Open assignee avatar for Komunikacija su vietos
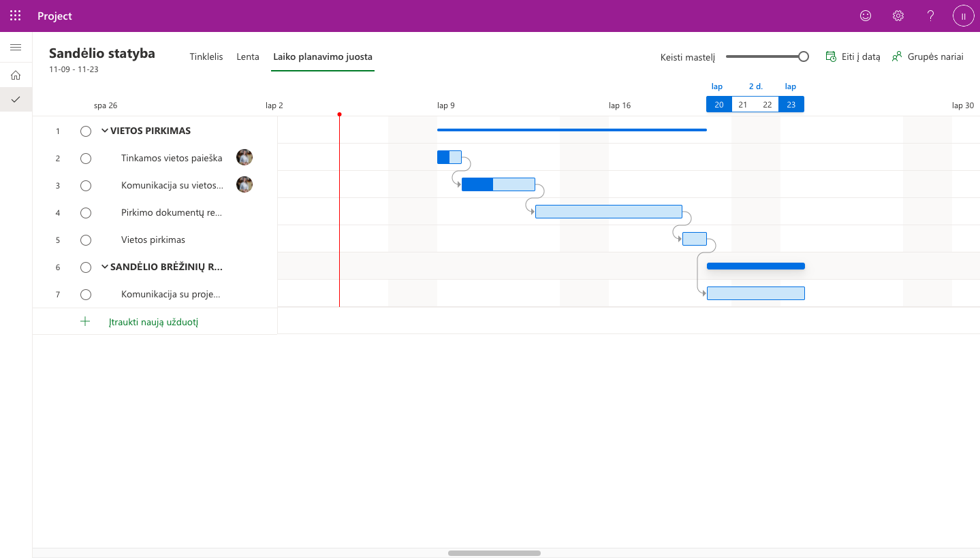Screen dimensions: 980x558 (244, 184)
